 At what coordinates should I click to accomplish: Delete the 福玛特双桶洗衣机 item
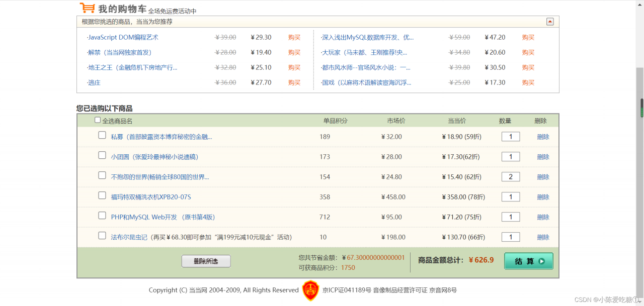pos(543,197)
